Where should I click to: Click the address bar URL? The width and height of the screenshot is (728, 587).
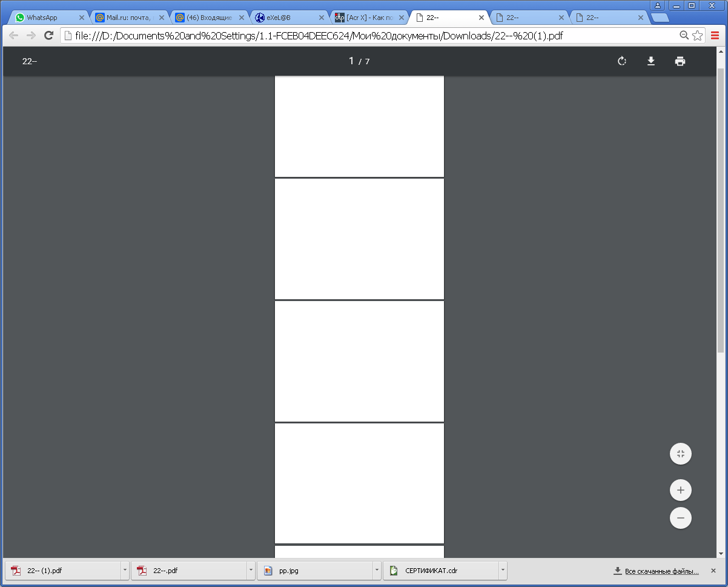(319, 36)
